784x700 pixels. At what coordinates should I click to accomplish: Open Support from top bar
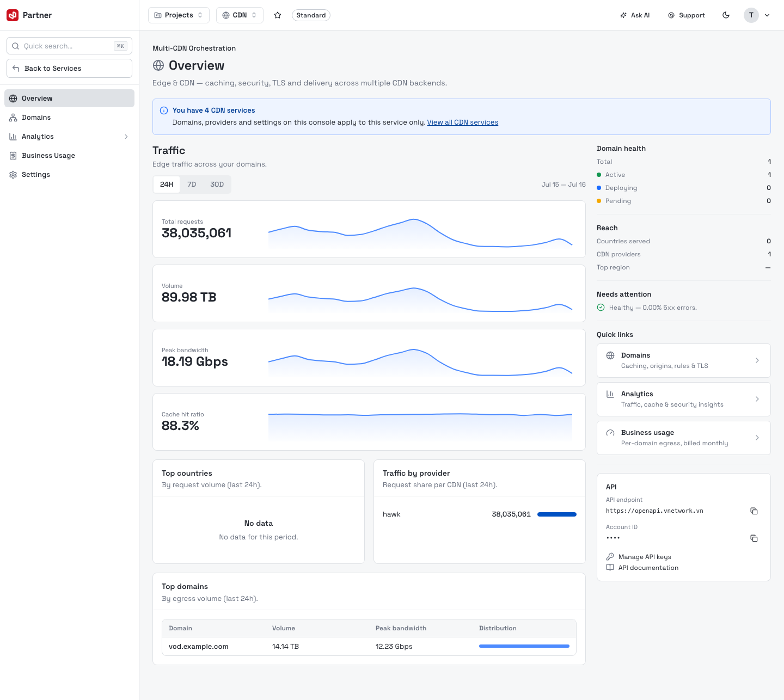tap(687, 15)
